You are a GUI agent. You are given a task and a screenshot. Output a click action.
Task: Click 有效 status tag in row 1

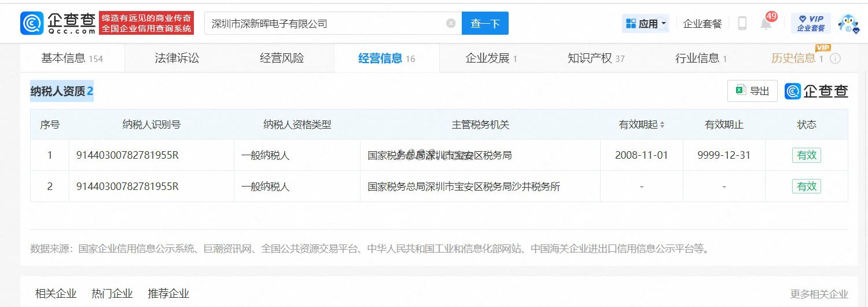(807, 155)
